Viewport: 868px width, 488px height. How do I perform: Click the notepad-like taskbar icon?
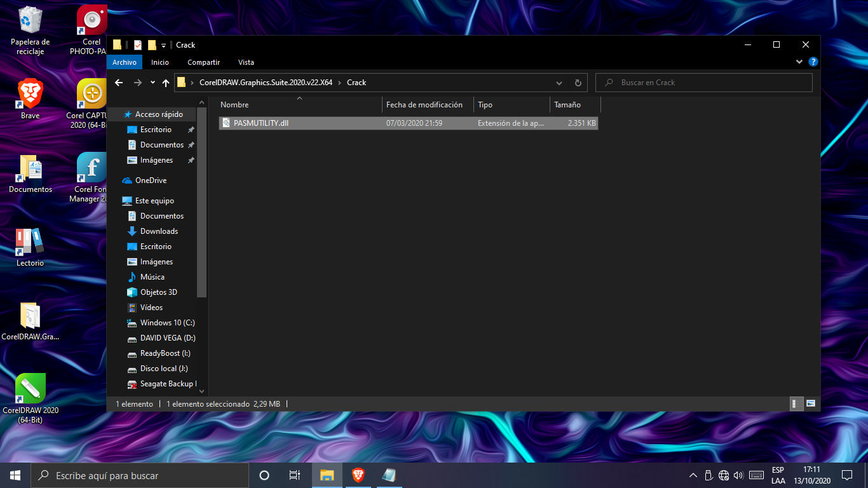389,475
